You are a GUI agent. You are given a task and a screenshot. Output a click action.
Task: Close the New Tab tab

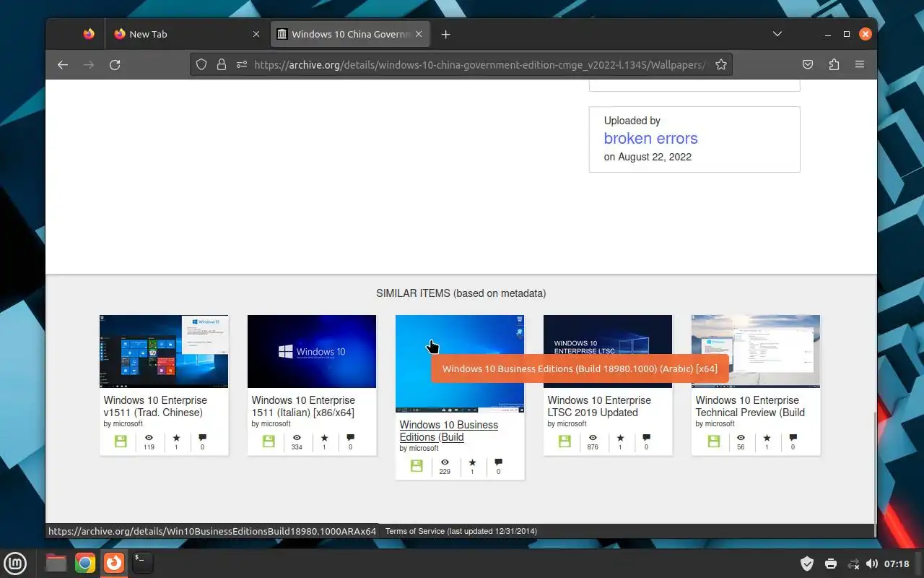(x=256, y=34)
